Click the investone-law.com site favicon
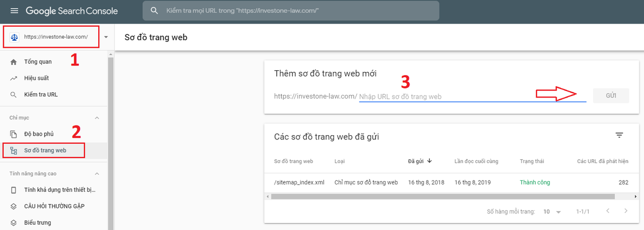 [x=14, y=37]
